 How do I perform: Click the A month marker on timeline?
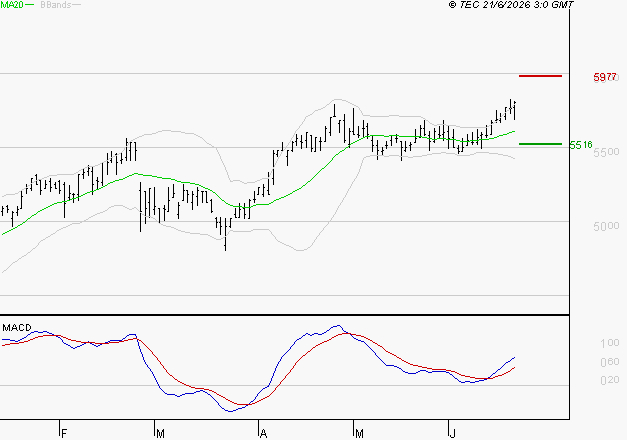tap(263, 434)
